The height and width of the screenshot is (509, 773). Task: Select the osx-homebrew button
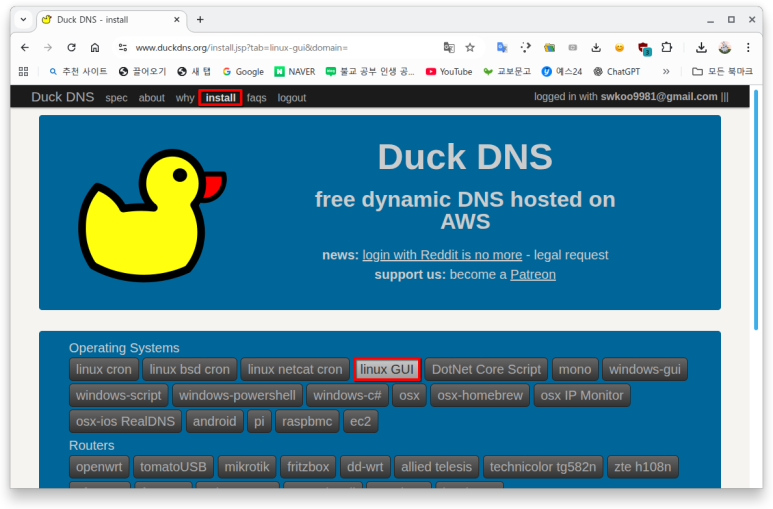[480, 396]
